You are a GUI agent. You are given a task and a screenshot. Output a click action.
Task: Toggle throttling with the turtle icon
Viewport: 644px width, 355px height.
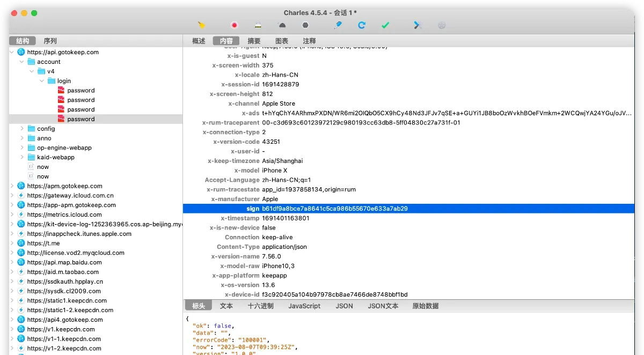282,25
